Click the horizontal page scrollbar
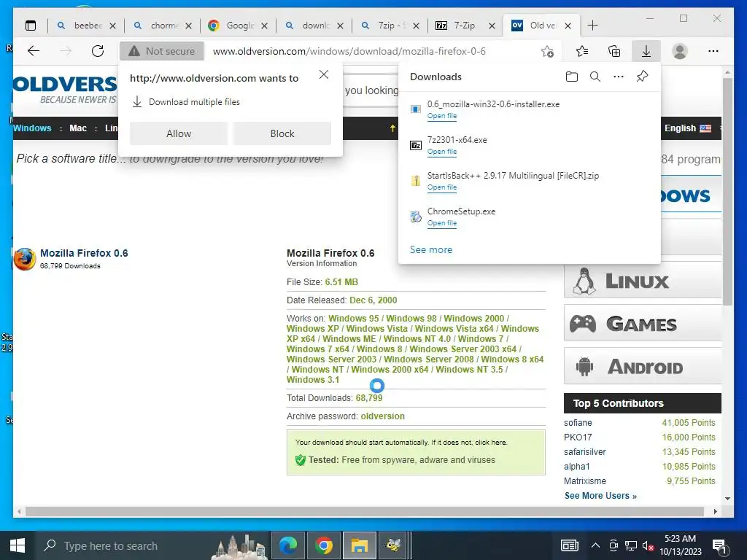747x560 pixels. point(365,511)
